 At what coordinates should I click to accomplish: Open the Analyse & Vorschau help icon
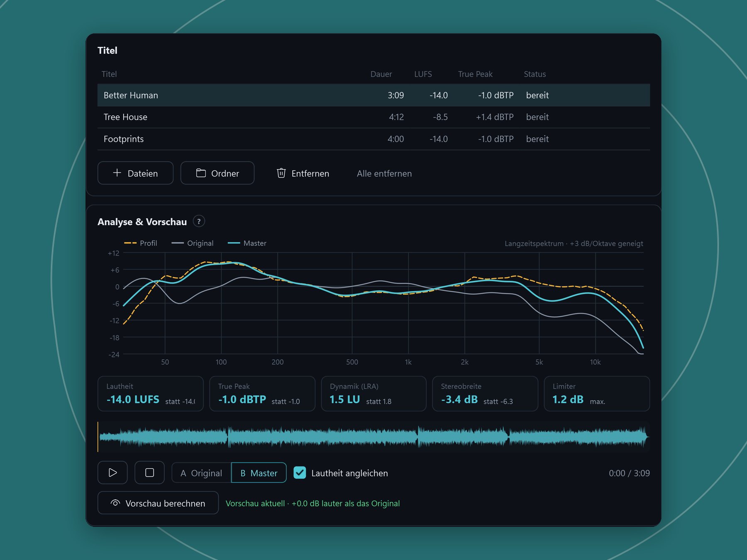pos(199,222)
